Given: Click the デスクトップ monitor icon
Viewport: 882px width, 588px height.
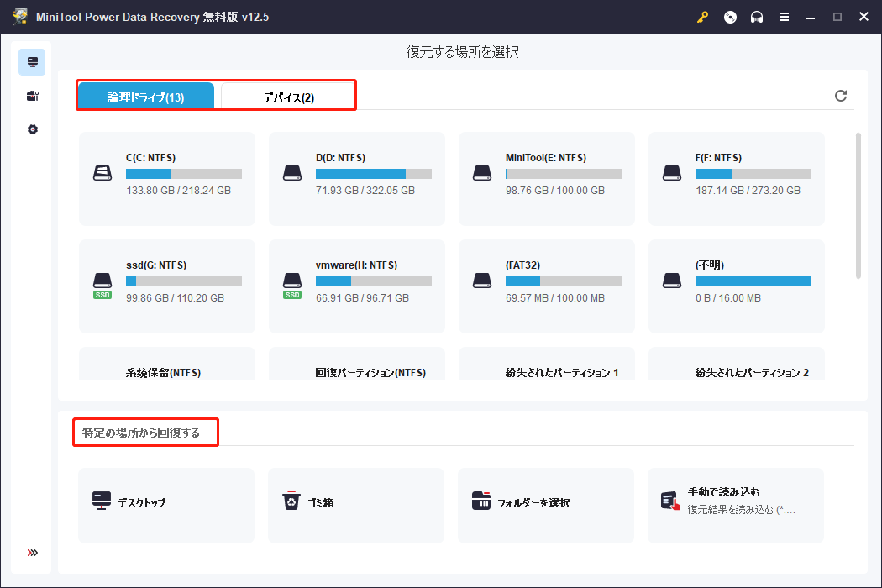Looking at the screenshot, I should (102, 501).
